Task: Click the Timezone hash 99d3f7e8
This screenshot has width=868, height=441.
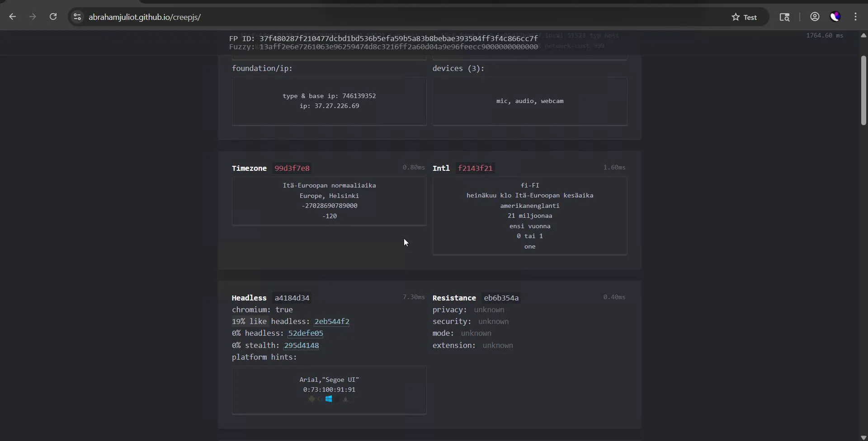Action: pos(292,168)
